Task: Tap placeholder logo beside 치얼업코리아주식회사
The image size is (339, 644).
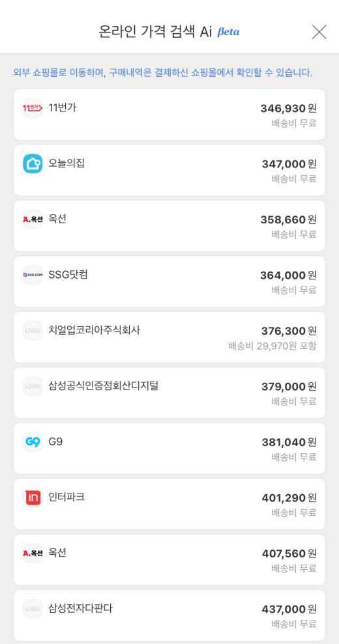Action: point(33,331)
